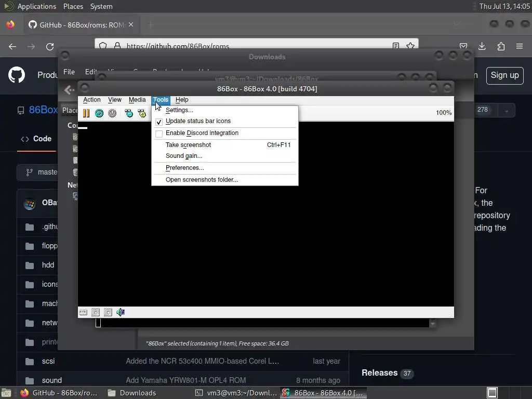Open the hdd folder in repository list
This screenshot has width=532, height=399.
click(x=48, y=265)
